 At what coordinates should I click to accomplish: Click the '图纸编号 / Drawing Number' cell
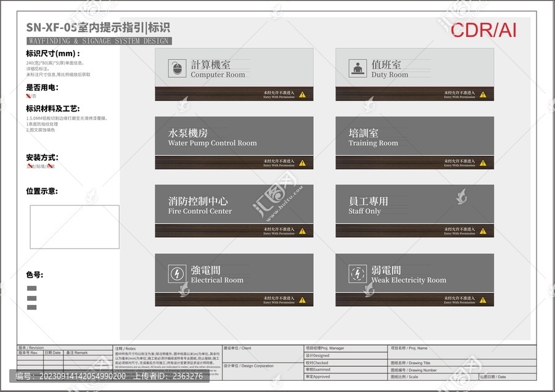pyautogui.click(x=462, y=370)
